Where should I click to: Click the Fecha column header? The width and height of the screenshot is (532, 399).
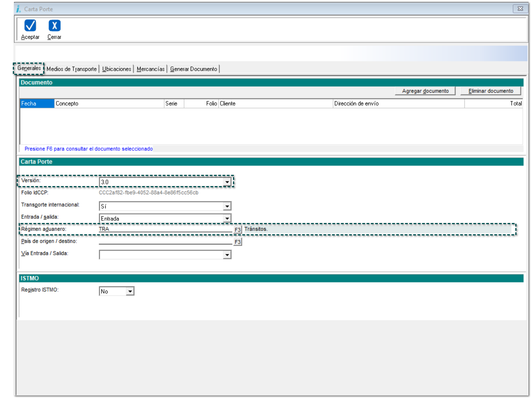pos(37,103)
